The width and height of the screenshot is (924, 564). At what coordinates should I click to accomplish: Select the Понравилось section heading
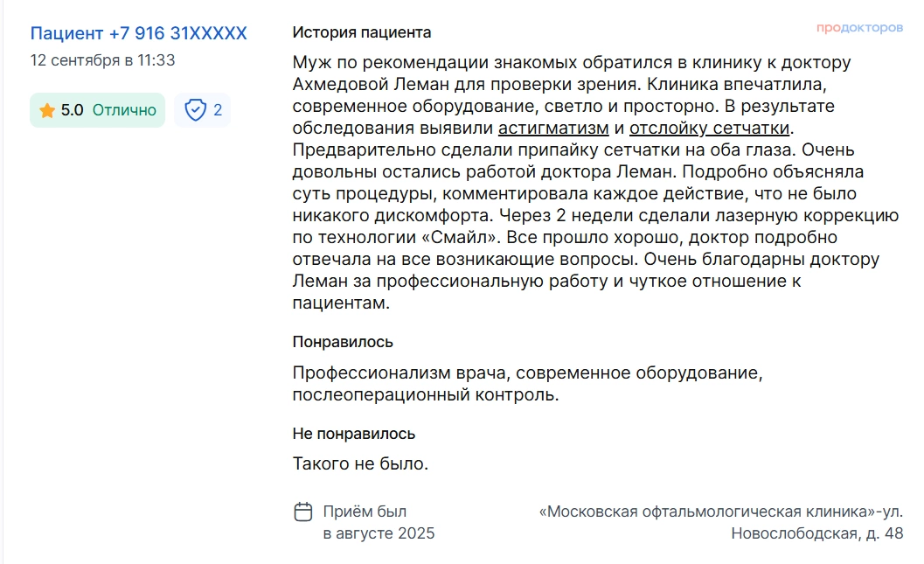[343, 342]
